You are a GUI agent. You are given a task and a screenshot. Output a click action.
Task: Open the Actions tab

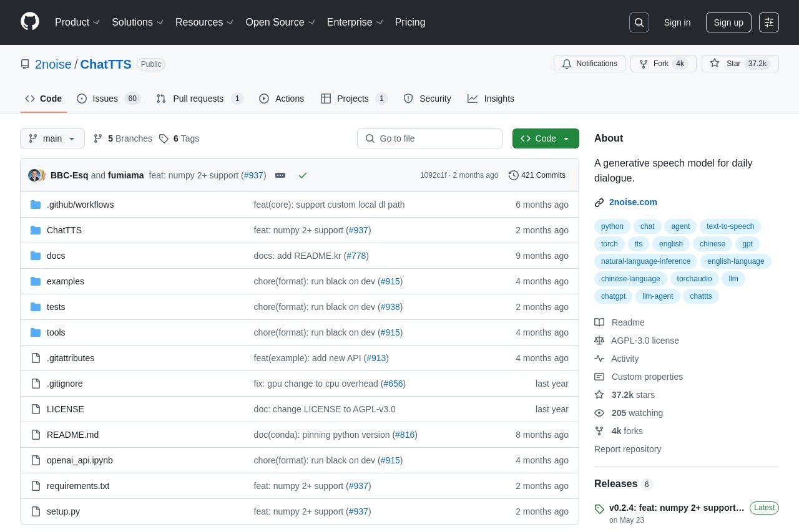coord(282,99)
